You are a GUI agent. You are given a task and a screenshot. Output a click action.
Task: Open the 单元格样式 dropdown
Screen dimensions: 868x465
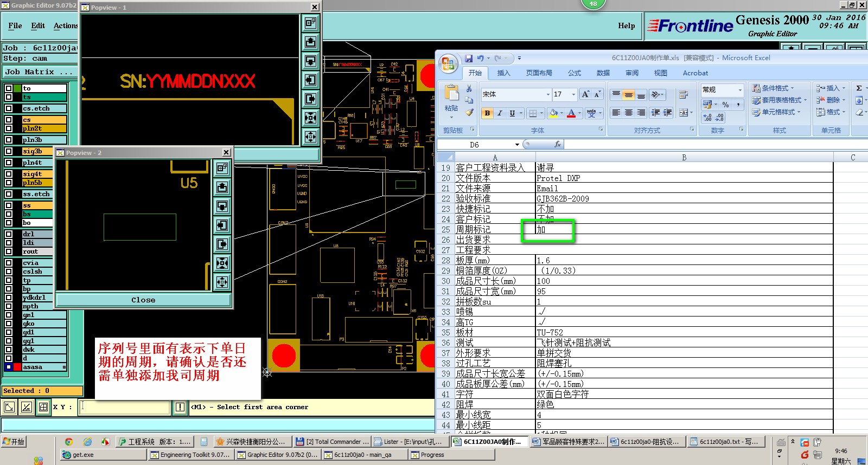pyautogui.click(x=776, y=112)
